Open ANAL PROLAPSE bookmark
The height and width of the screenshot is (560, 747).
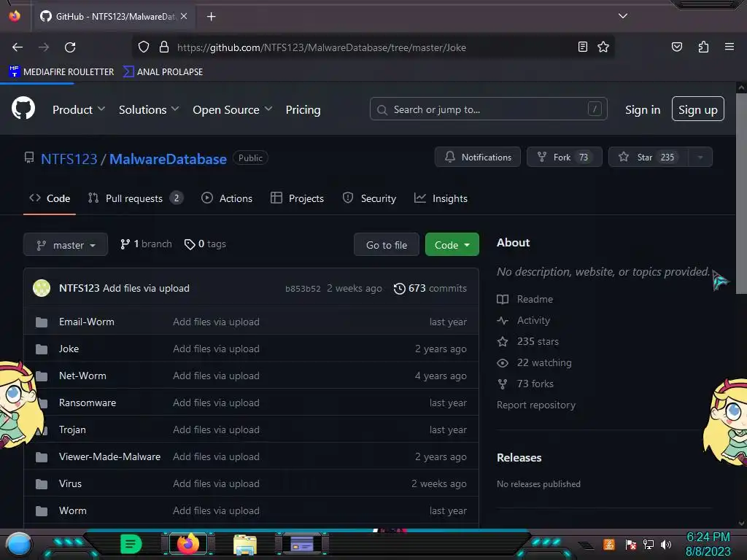163,72
